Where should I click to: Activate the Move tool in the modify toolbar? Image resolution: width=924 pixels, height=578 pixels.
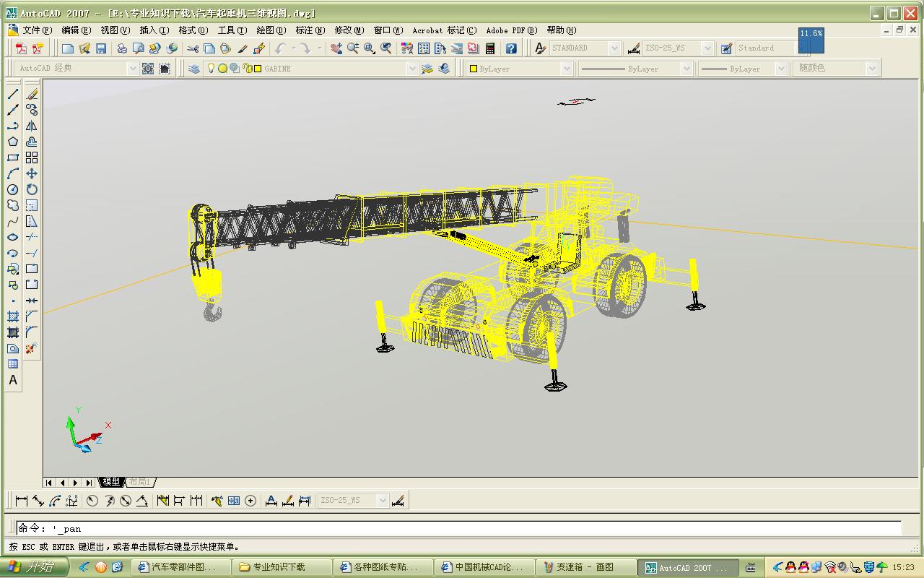click(32, 173)
